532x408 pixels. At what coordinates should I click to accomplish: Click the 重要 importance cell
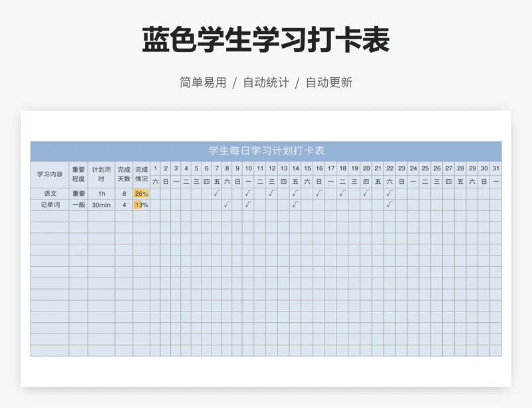click(x=78, y=194)
